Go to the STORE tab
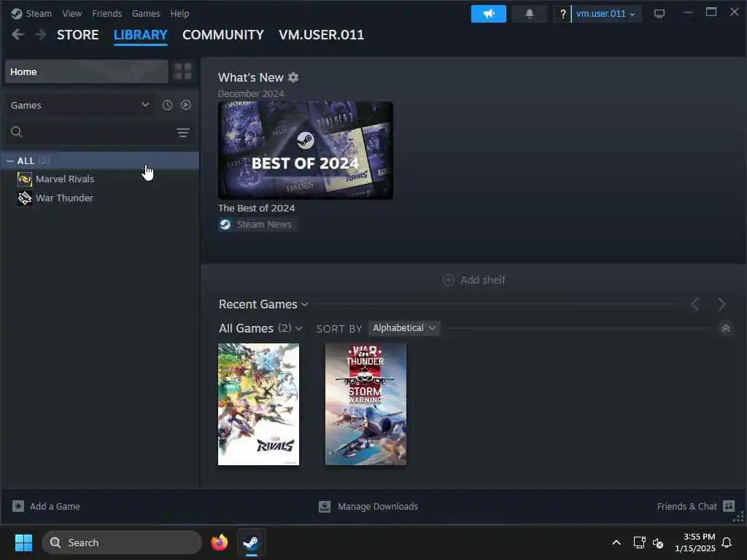Viewport: 747px width, 560px height. click(77, 35)
